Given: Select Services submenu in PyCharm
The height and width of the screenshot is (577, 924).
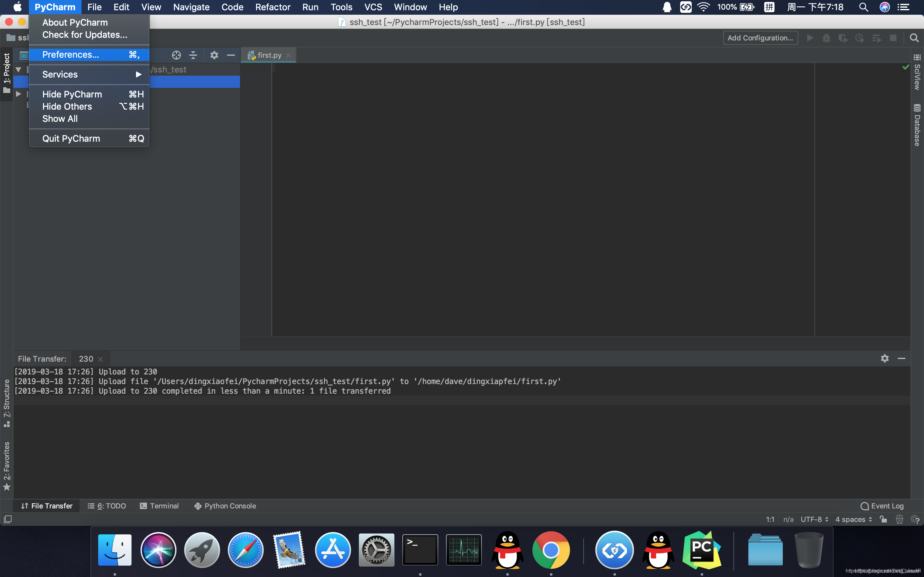Looking at the screenshot, I should point(89,74).
